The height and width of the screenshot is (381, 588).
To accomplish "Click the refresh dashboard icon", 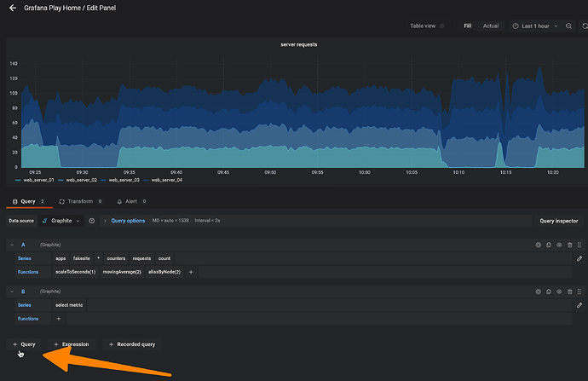I will (585, 26).
